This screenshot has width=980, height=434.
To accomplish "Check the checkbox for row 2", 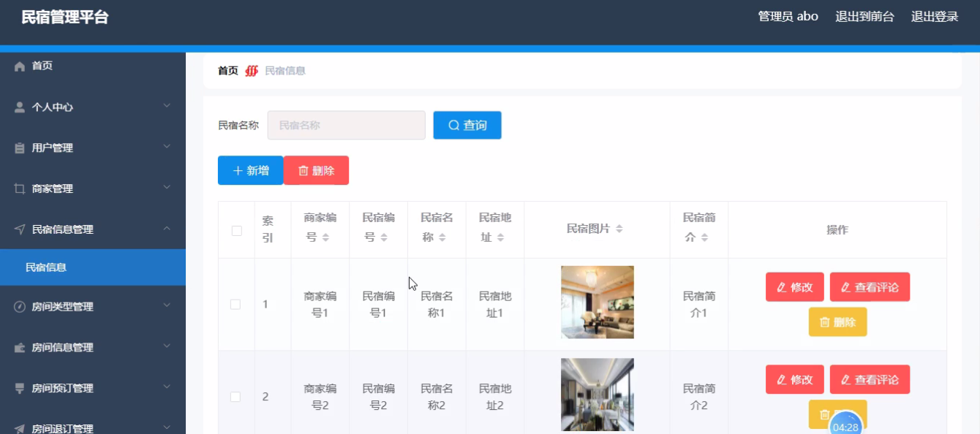I will (x=235, y=397).
